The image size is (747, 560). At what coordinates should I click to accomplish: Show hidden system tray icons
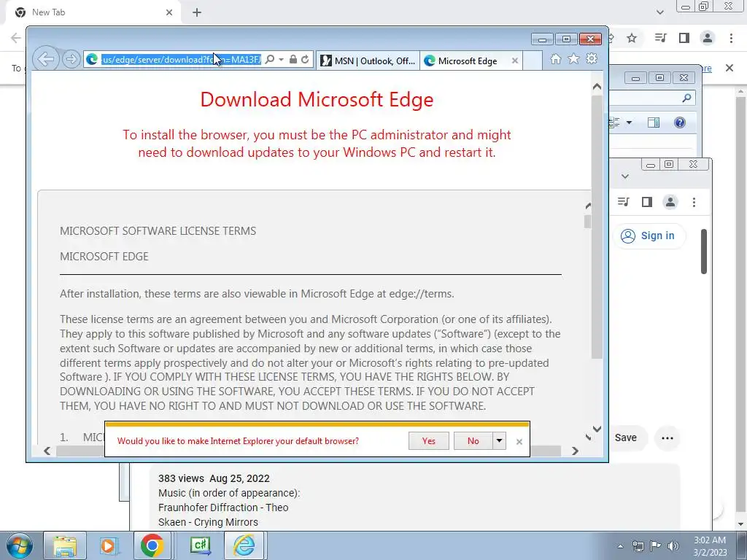coord(620,546)
